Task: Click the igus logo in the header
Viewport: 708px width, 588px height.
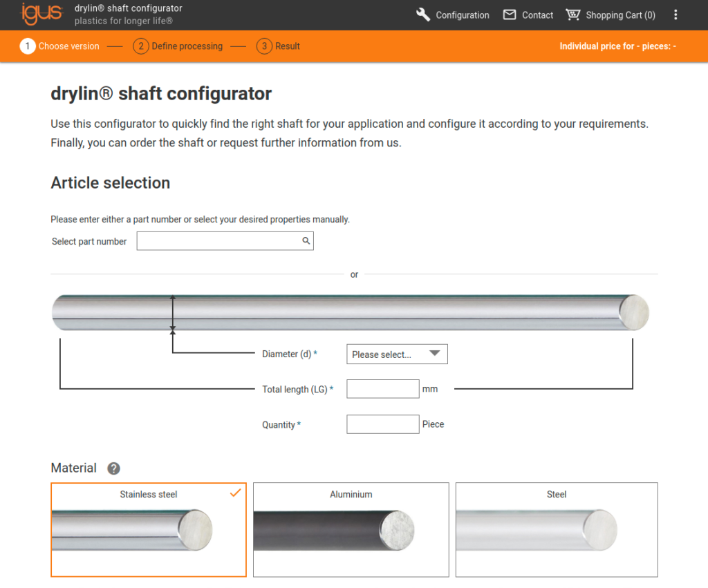Action: pos(41,15)
